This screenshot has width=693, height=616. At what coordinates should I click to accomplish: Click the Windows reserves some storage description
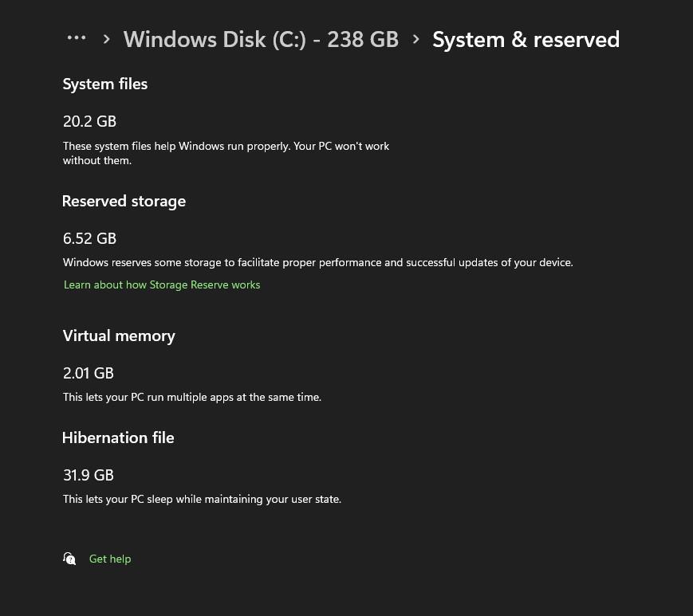(x=317, y=262)
